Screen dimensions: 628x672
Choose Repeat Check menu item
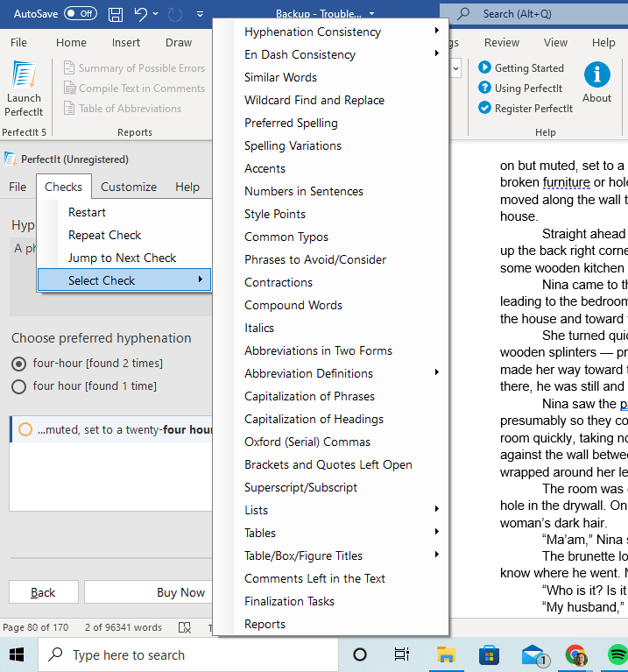click(x=124, y=235)
